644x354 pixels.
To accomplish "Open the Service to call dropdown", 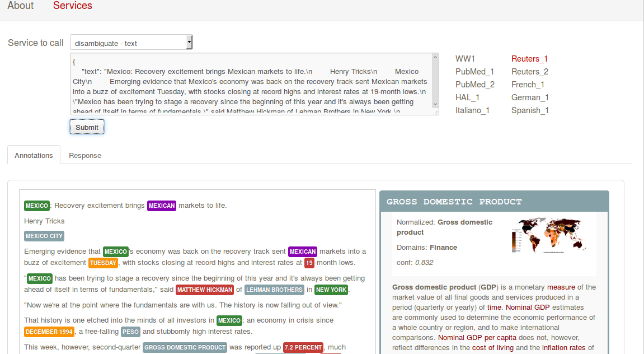I will tap(131, 43).
